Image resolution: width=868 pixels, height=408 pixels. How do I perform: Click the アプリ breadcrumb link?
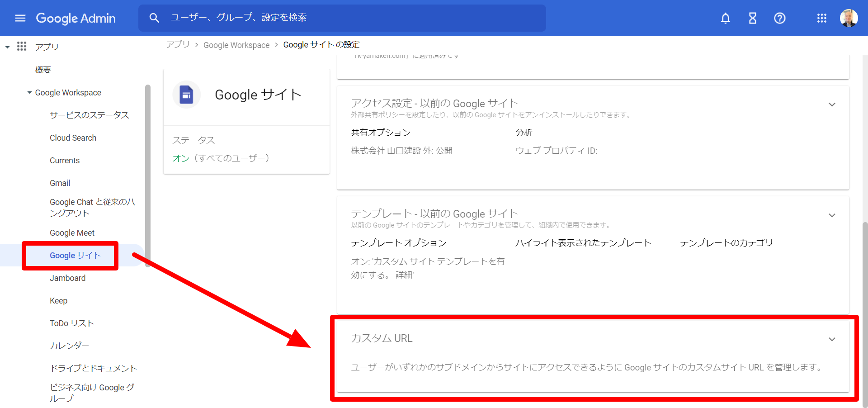click(178, 44)
